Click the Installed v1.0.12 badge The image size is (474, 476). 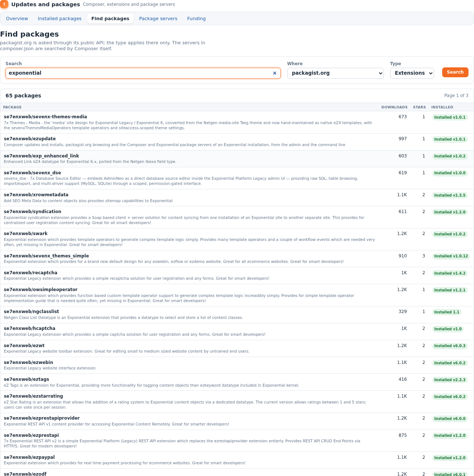[451, 256]
